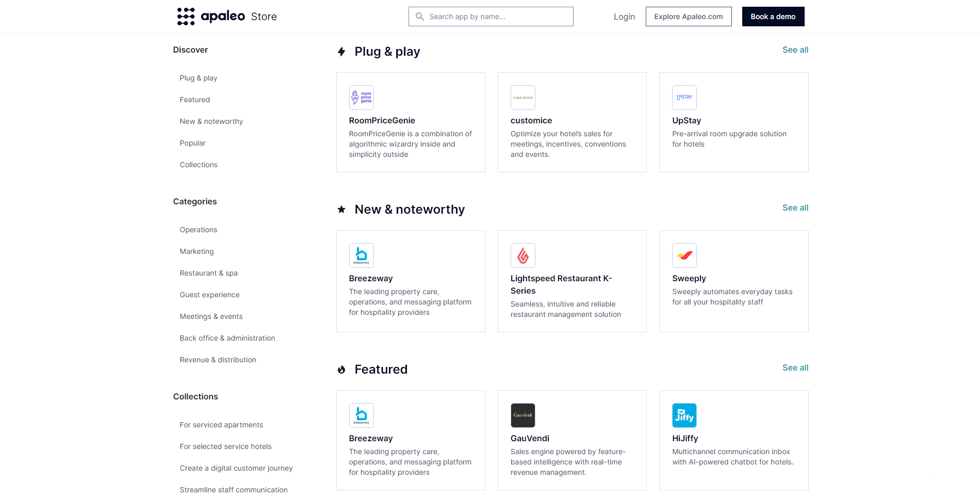Click the Login link
This screenshot has height=498, width=980.
click(x=624, y=17)
